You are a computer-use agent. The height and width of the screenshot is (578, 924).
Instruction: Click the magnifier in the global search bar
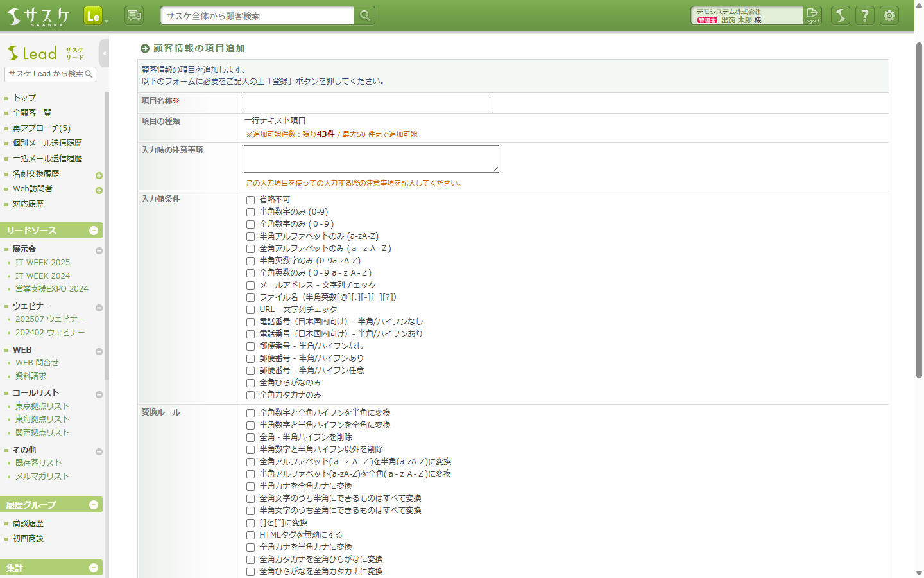pos(364,15)
